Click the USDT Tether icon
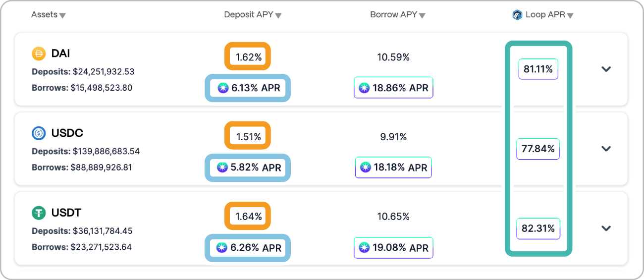The image size is (644, 280). (x=39, y=213)
